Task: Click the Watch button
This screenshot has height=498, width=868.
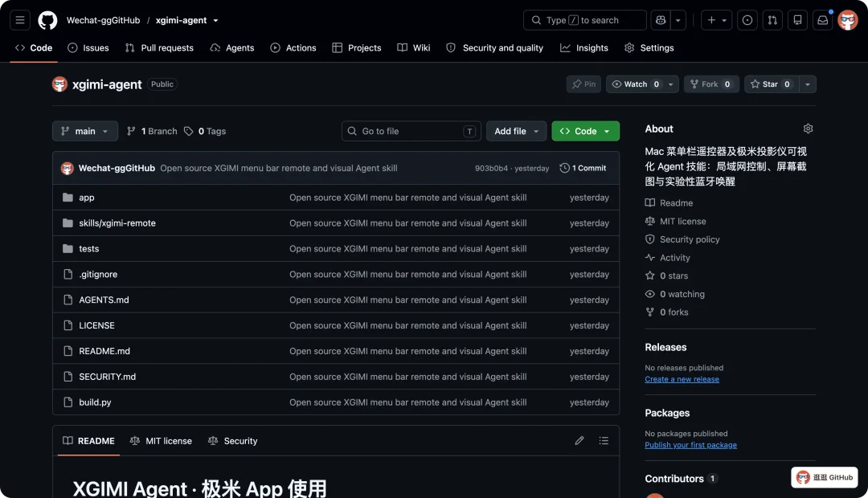Action: (x=636, y=84)
